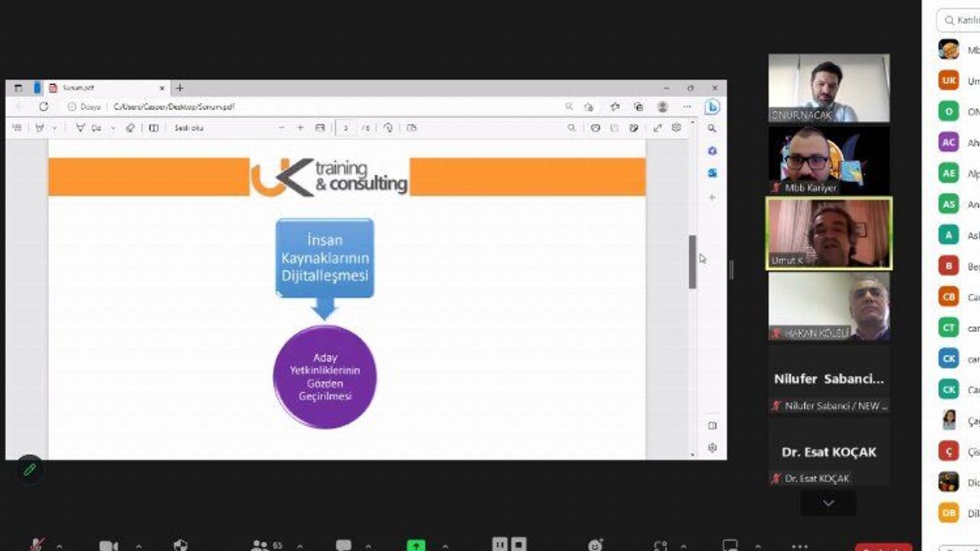Open the participants panel icon
Screen dimensions: 980x551
[x=261, y=545]
